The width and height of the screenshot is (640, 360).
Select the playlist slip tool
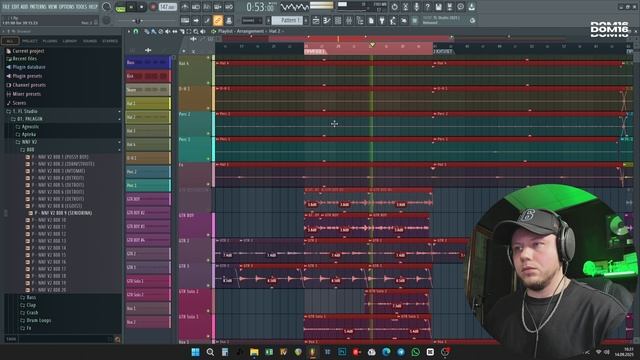175,31
